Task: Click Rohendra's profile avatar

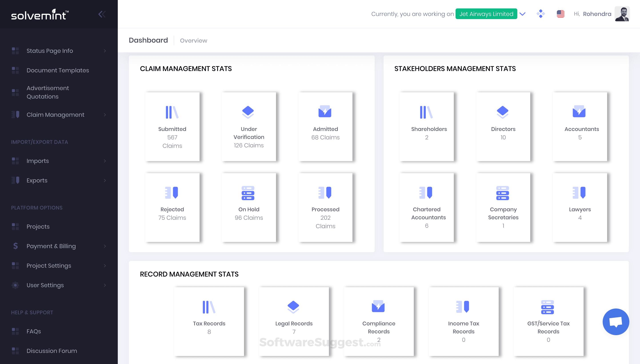Action: click(x=622, y=14)
